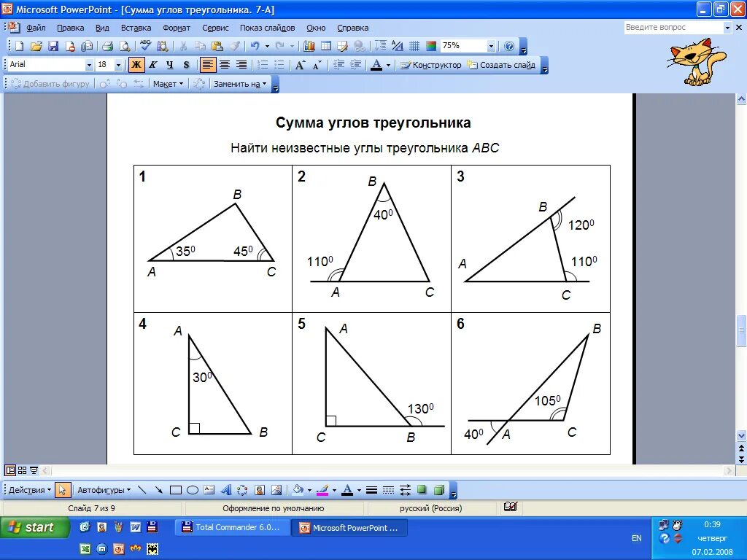
Task: Open the Формат menu
Action: click(x=177, y=28)
